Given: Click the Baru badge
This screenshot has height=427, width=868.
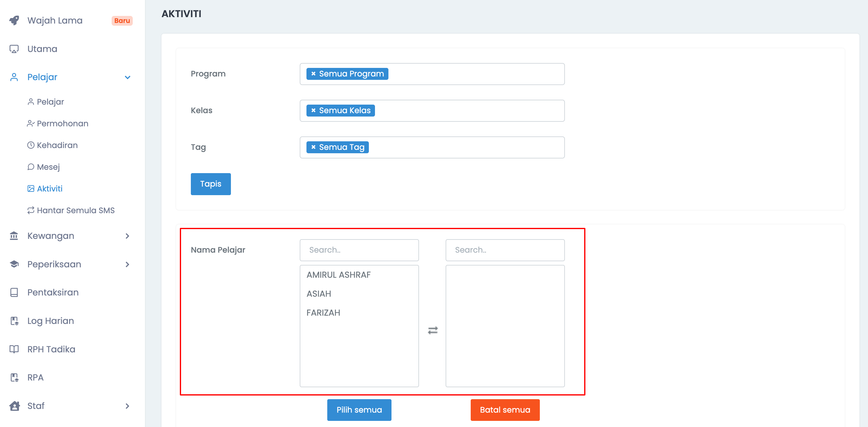Looking at the screenshot, I should pyautogui.click(x=122, y=20).
